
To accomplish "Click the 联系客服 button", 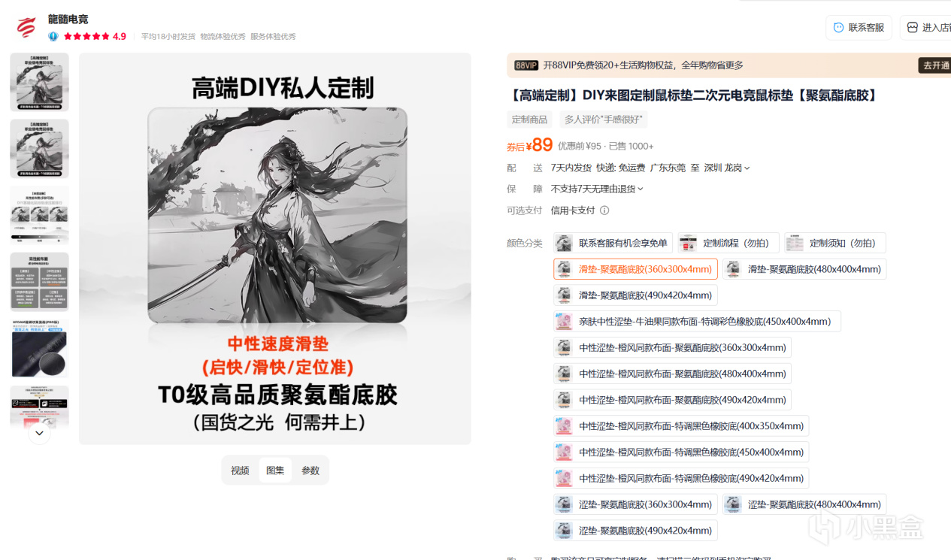I will tap(859, 27).
